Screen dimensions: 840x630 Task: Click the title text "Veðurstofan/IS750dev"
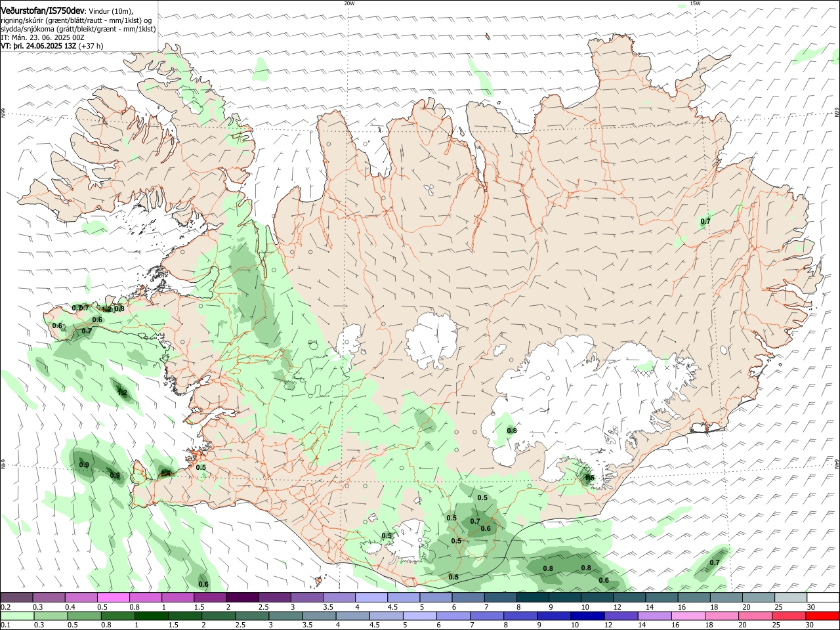click(x=43, y=10)
